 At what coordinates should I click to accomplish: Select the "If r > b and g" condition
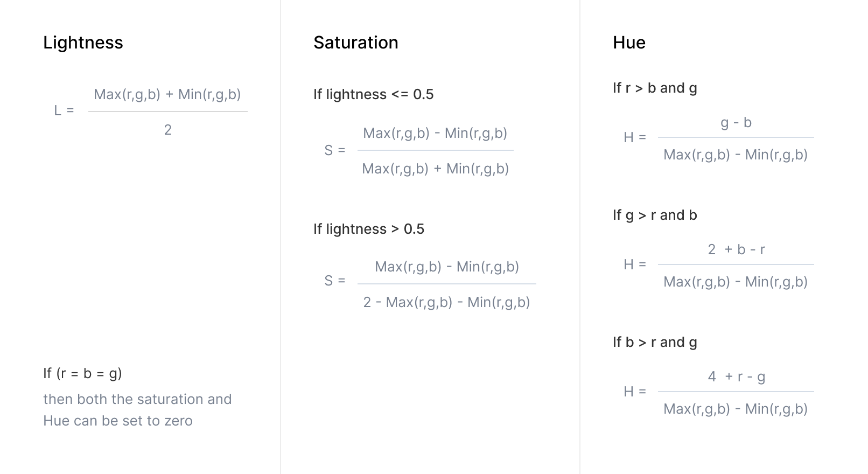[654, 88]
